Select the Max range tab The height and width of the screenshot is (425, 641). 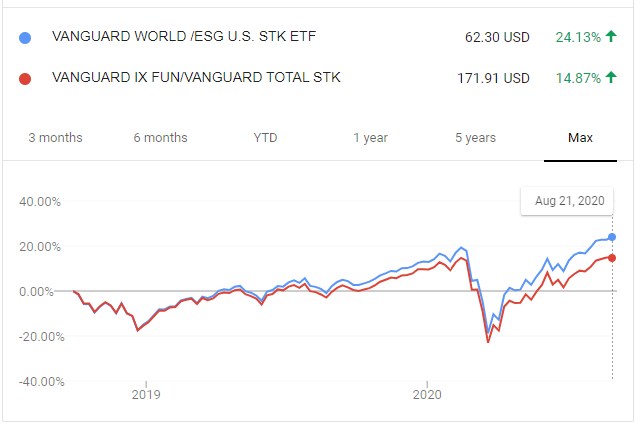pos(580,137)
